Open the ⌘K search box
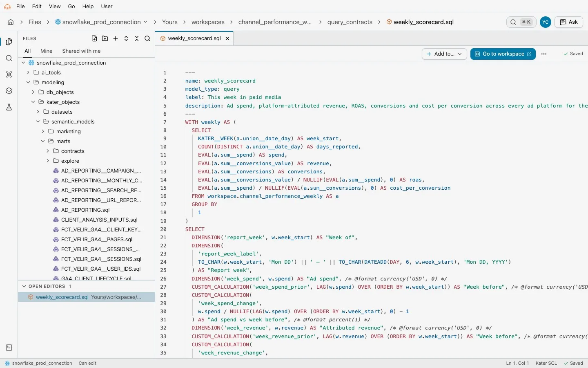The image size is (588, 368). pos(522,22)
